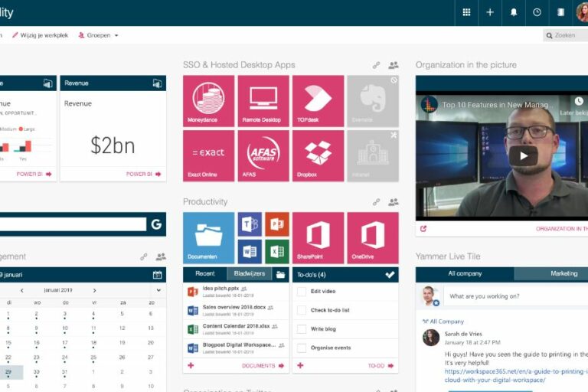Viewport: 588px width, 392px height.
Task: Open the Moneydance app tile
Action: [x=208, y=100]
